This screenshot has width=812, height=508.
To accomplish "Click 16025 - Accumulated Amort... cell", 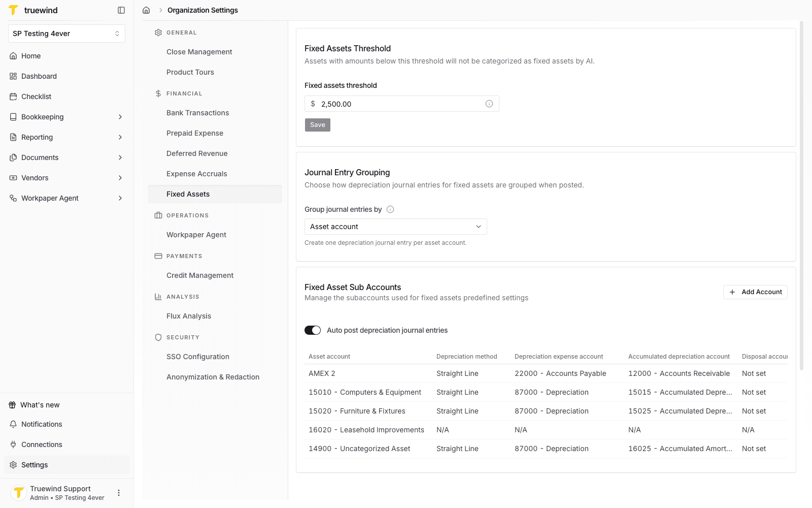I will [x=680, y=449].
